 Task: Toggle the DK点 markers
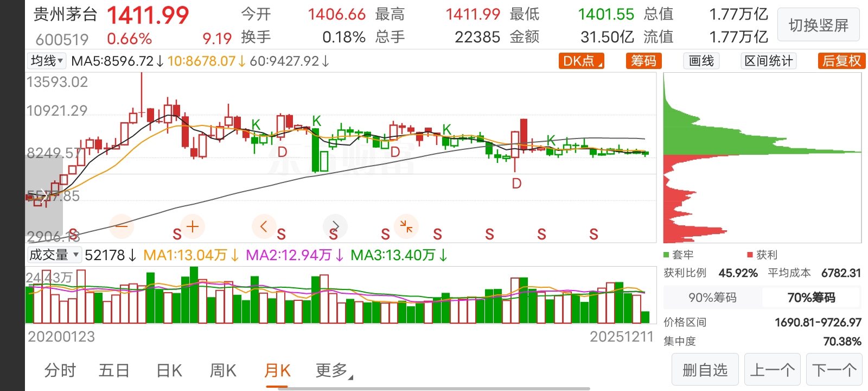point(582,61)
